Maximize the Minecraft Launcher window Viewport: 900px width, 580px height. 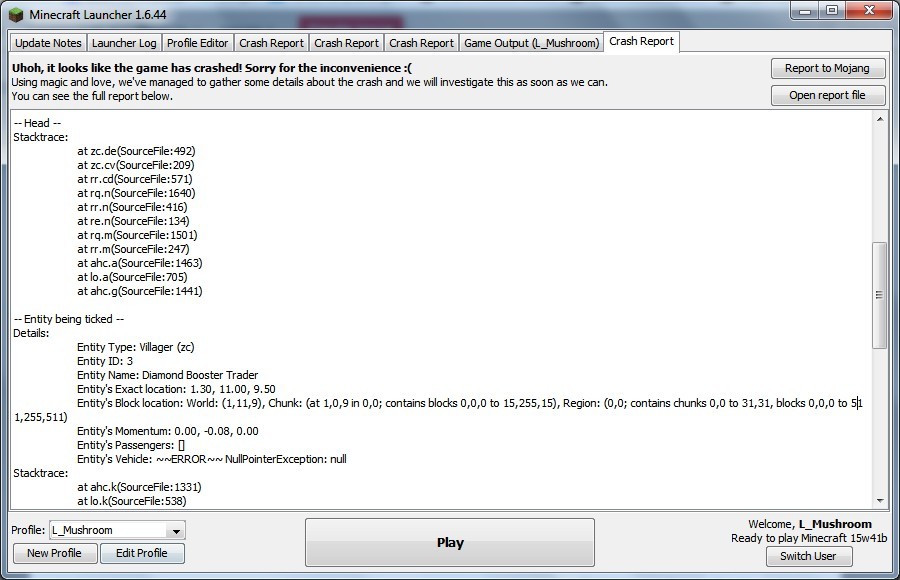pos(832,11)
